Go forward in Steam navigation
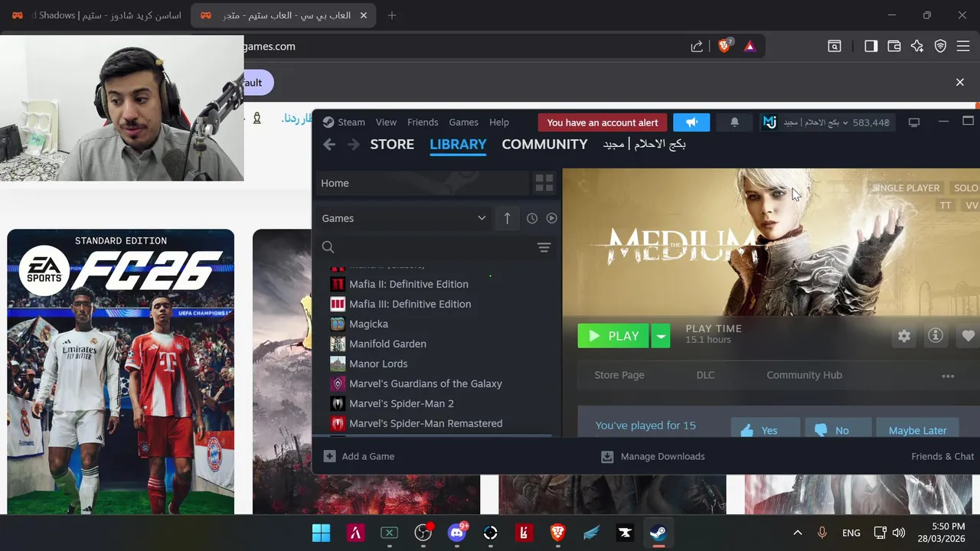 353,145
